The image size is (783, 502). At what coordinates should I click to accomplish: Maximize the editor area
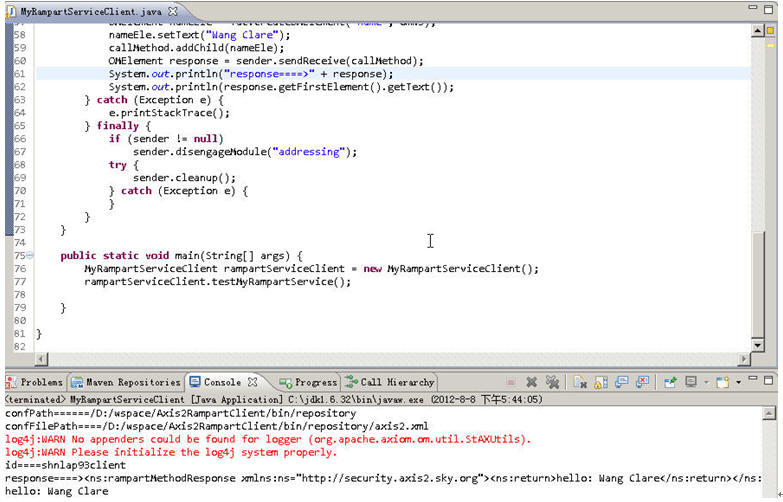[x=769, y=9]
